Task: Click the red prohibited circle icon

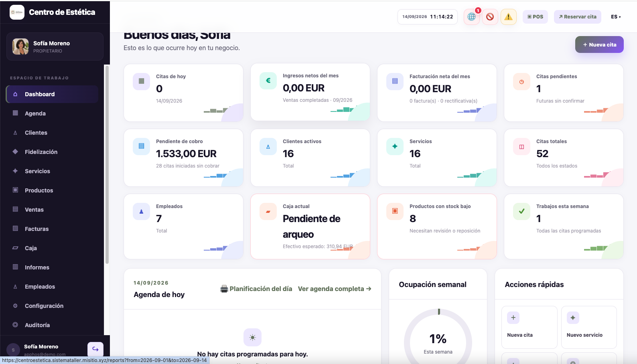Action: 490,17
